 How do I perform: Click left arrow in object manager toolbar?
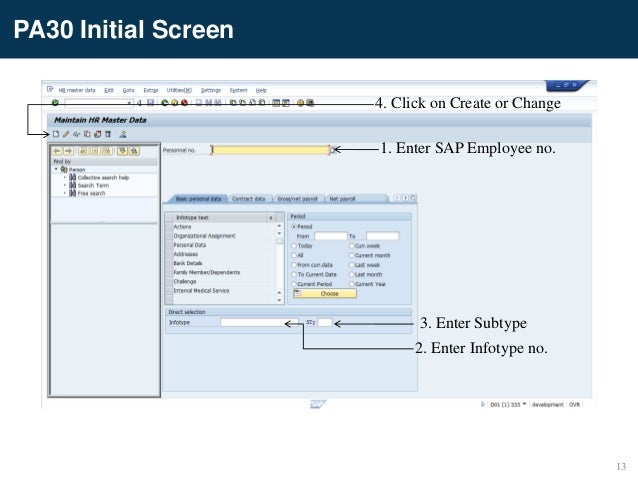[57, 151]
